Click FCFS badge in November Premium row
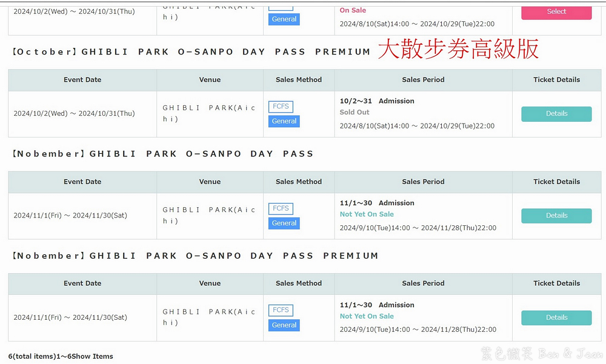 click(281, 310)
